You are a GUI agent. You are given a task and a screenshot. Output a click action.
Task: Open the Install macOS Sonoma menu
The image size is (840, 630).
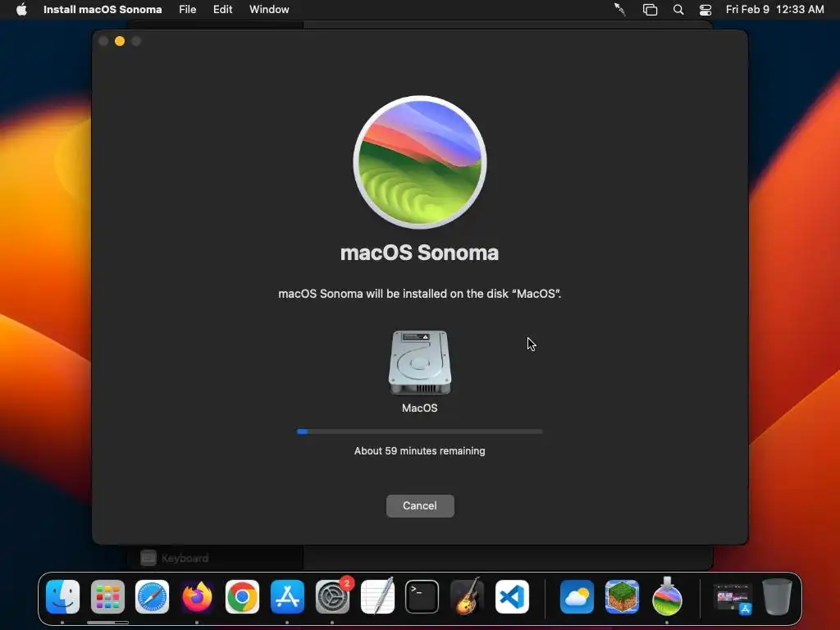pos(103,10)
